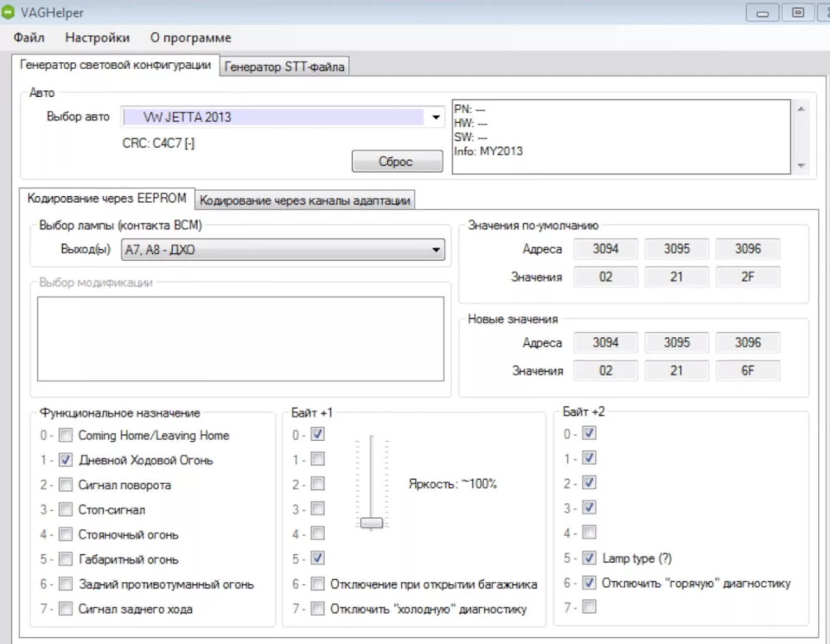Click the info box scroll down arrow

click(x=801, y=165)
